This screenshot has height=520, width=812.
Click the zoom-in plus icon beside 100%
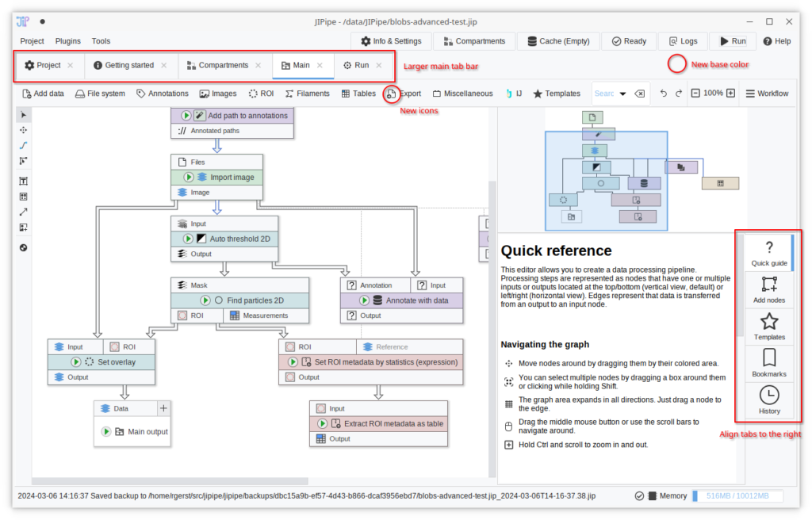pos(731,94)
